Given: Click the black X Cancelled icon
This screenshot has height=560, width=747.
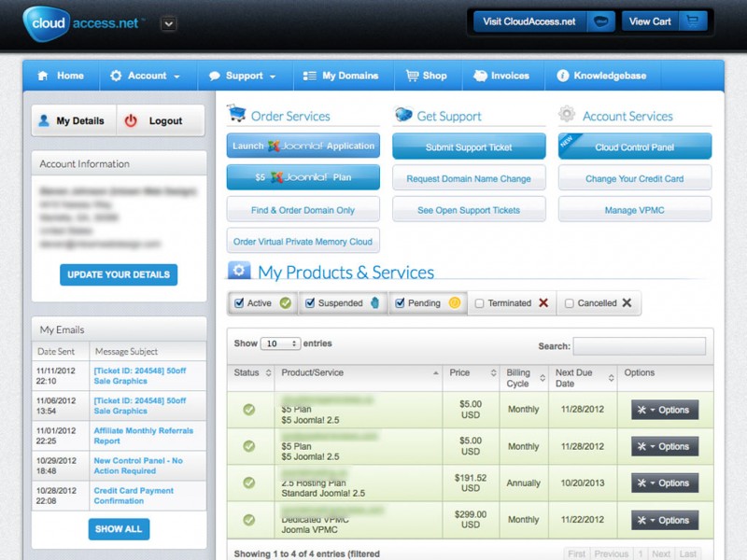Looking at the screenshot, I should (627, 302).
